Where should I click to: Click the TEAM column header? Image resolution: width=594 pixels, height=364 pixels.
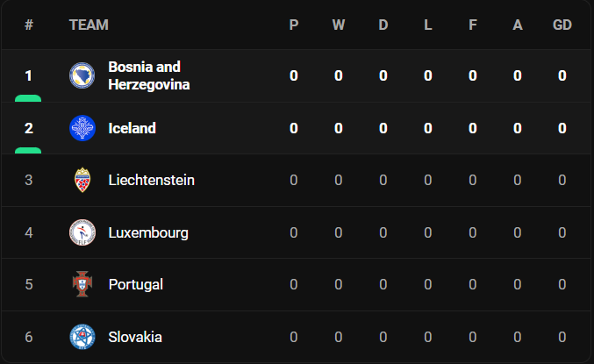pyautogui.click(x=89, y=25)
